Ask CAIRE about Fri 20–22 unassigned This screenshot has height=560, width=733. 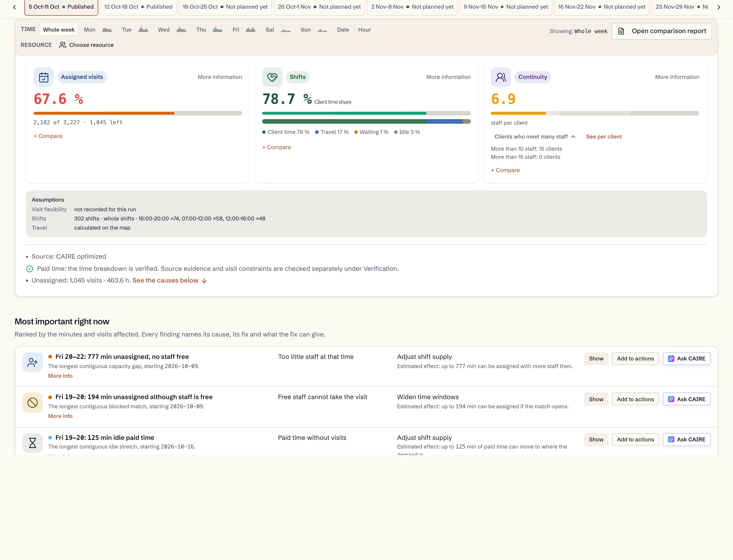point(686,359)
